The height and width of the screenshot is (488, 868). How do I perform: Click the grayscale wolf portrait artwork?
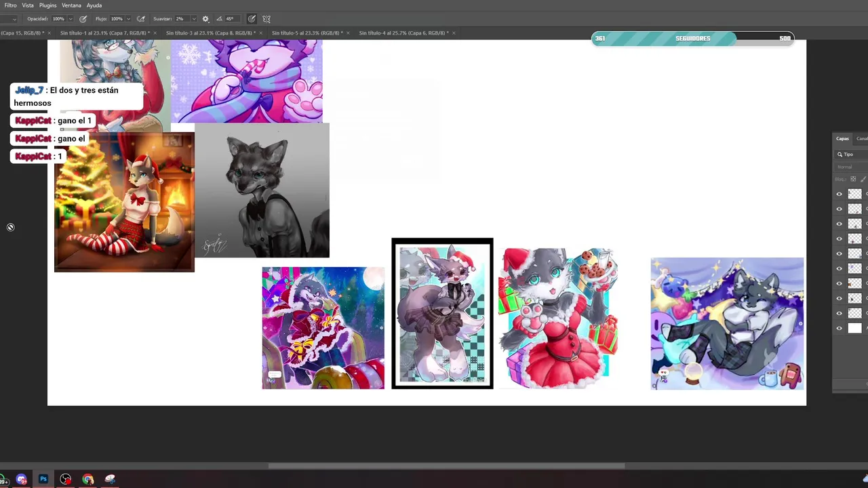pos(262,190)
